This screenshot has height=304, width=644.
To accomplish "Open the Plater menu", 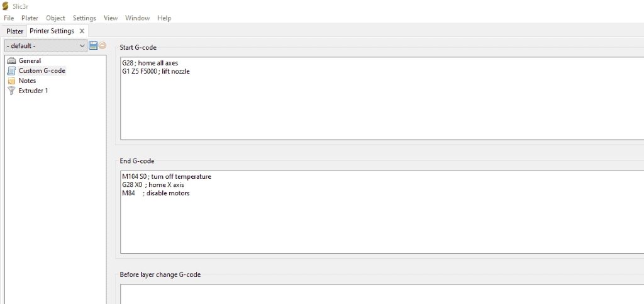I will pos(30,18).
